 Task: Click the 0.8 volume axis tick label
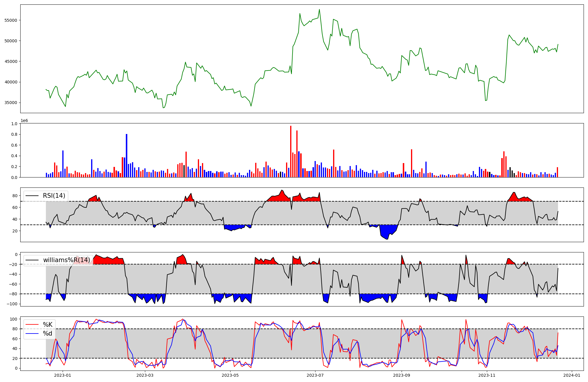click(14, 135)
